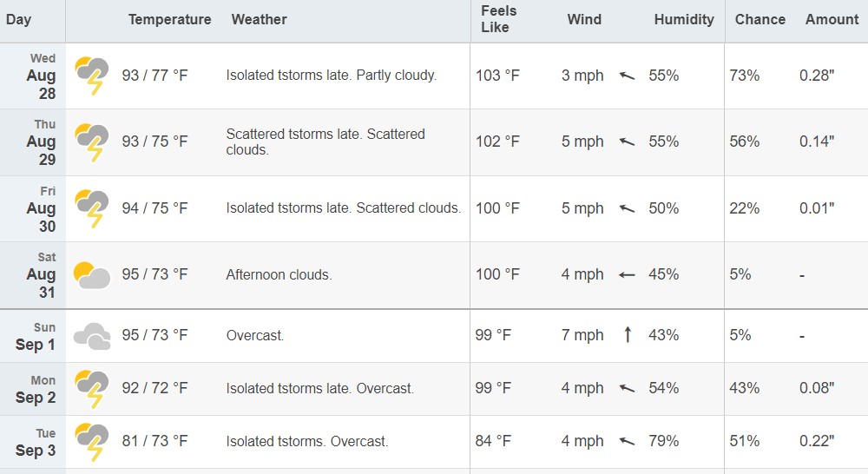The height and width of the screenshot is (474, 868).
Task: Click the Fri Aug 30 thunderstorm icon
Action: pos(92,208)
